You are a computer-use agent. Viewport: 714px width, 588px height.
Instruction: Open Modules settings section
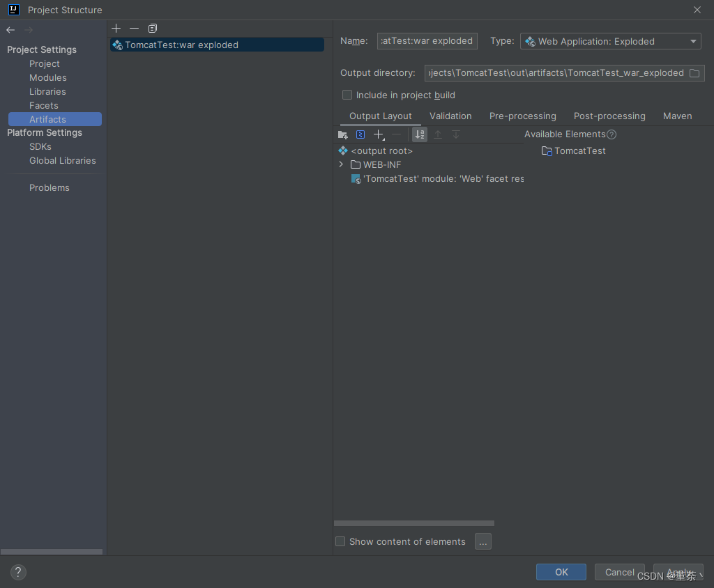tap(48, 78)
